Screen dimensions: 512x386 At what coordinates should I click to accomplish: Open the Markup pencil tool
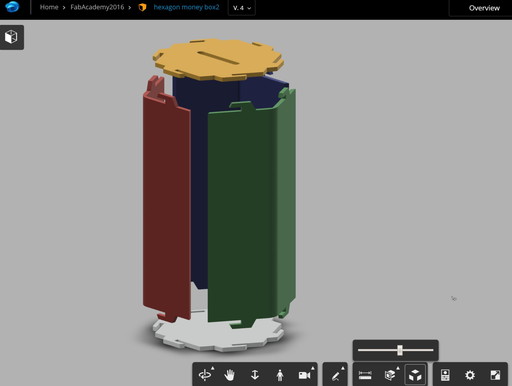tap(335, 376)
